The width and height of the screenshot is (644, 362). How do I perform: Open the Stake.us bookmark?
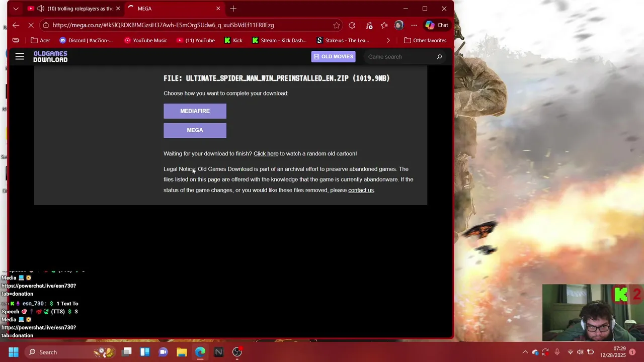(x=343, y=40)
